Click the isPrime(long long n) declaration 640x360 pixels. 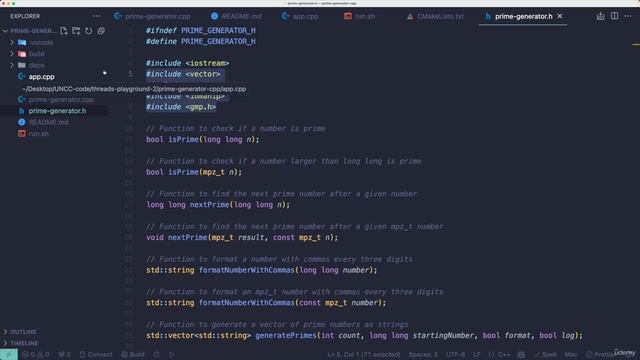[202, 140]
